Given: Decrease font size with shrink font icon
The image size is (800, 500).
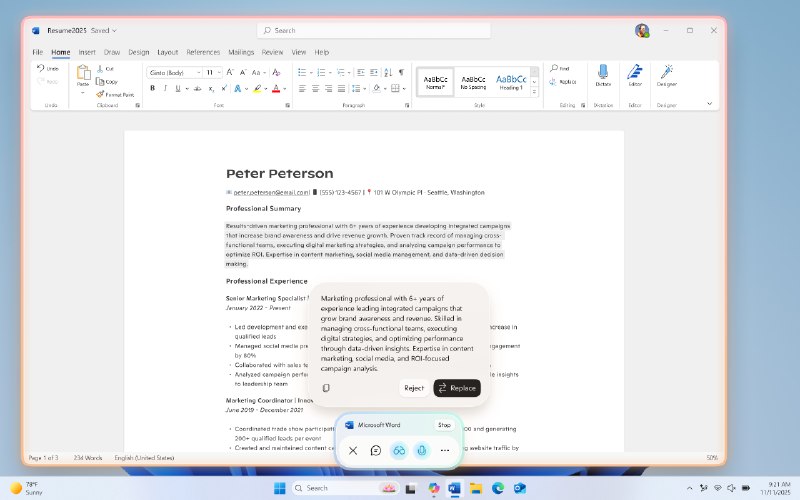Looking at the screenshot, I should coord(243,72).
